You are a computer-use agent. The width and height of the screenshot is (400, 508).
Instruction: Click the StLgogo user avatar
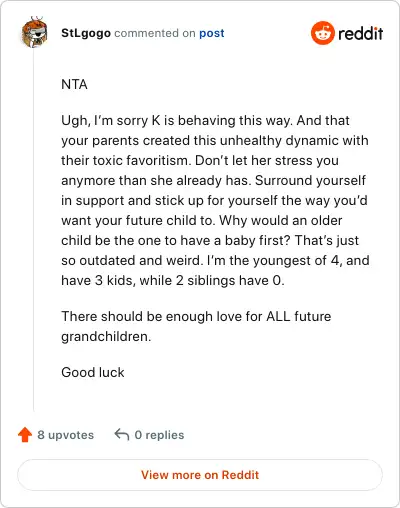coord(34,32)
